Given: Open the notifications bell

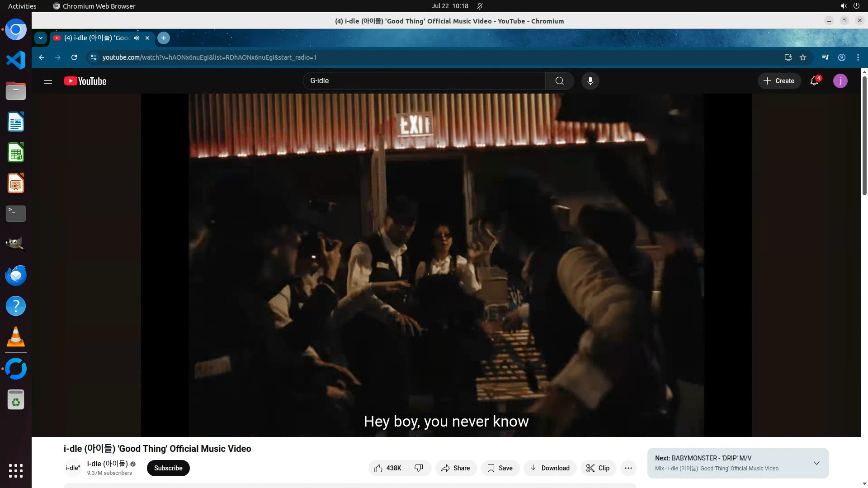Looking at the screenshot, I should click(814, 81).
